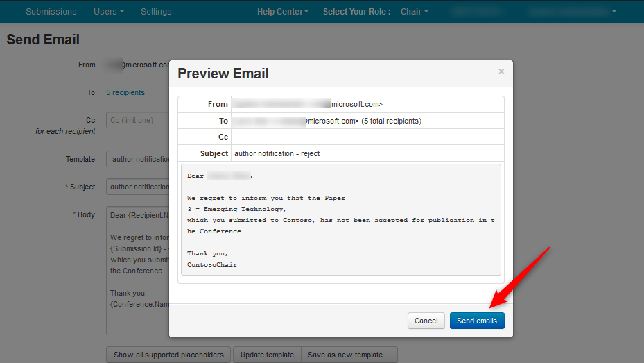Click the preview email message body
Screen dimensions: 644x363
340,220
